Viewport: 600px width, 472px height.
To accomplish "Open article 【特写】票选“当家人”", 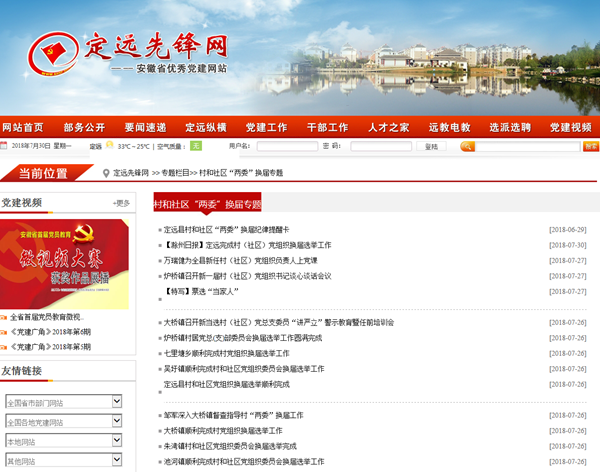I will click(x=201, y=291).
